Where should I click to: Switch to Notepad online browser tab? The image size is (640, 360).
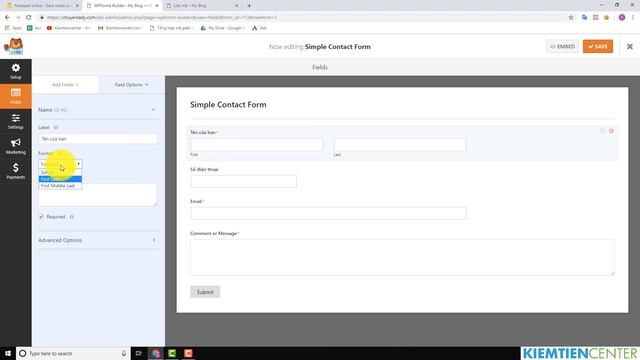pyautogui.click(x=42, y=6)
